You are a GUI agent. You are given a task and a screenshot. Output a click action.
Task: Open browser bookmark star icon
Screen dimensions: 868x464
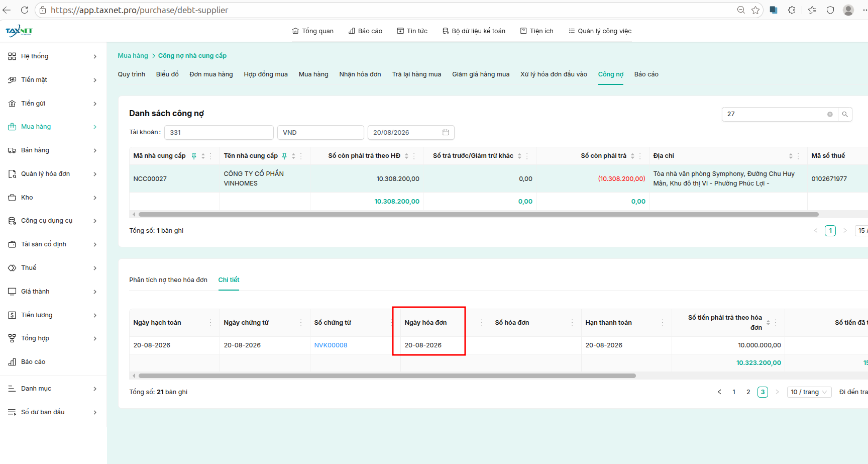(755, 10)
